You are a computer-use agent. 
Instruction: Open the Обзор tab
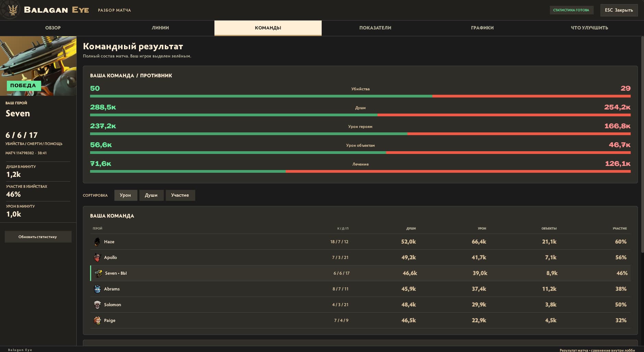[x=53, y=28]
